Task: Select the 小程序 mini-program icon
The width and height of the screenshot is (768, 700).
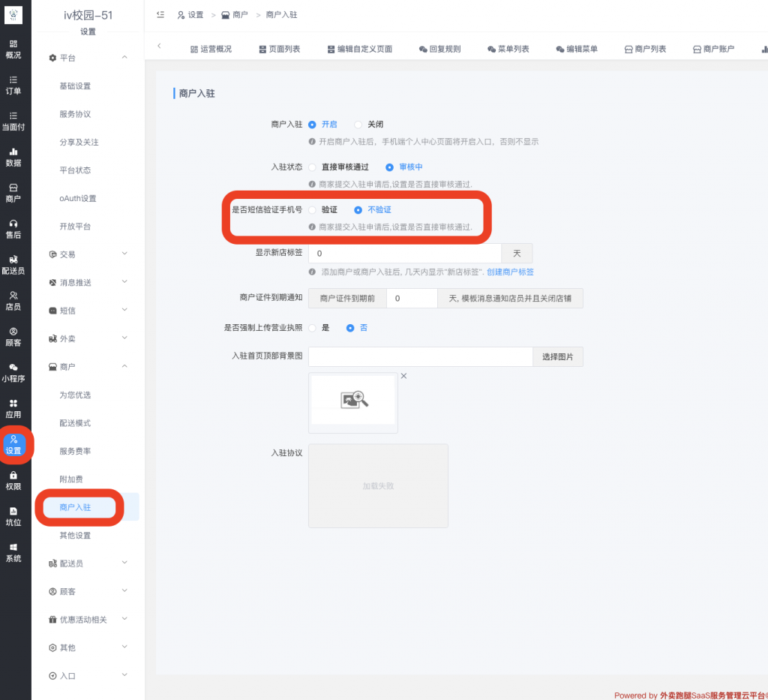Action: (x=14, y=372)
